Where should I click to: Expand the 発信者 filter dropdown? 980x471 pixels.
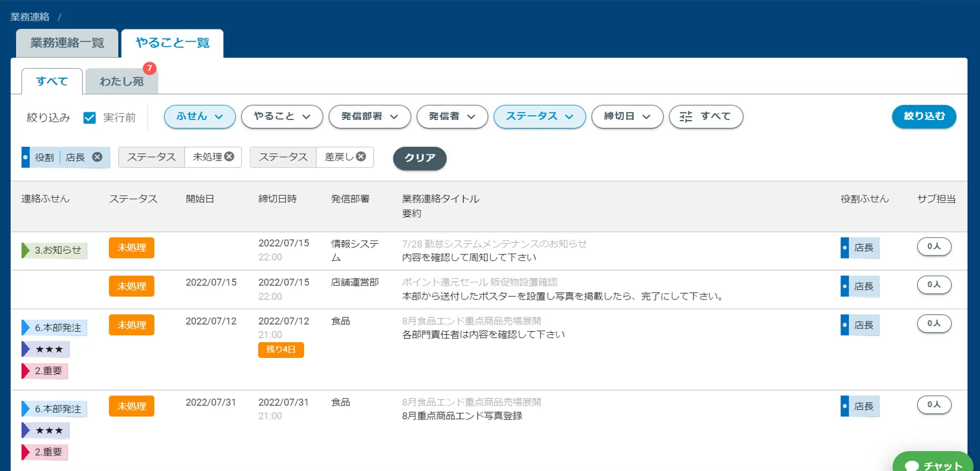point(452,116)
